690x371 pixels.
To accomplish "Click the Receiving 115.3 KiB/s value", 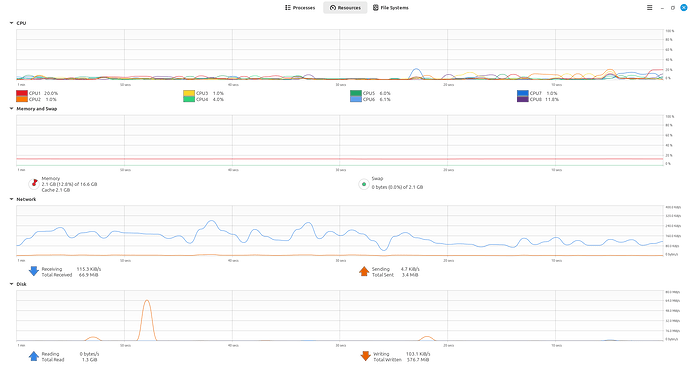I will click(x=89, y=269).
